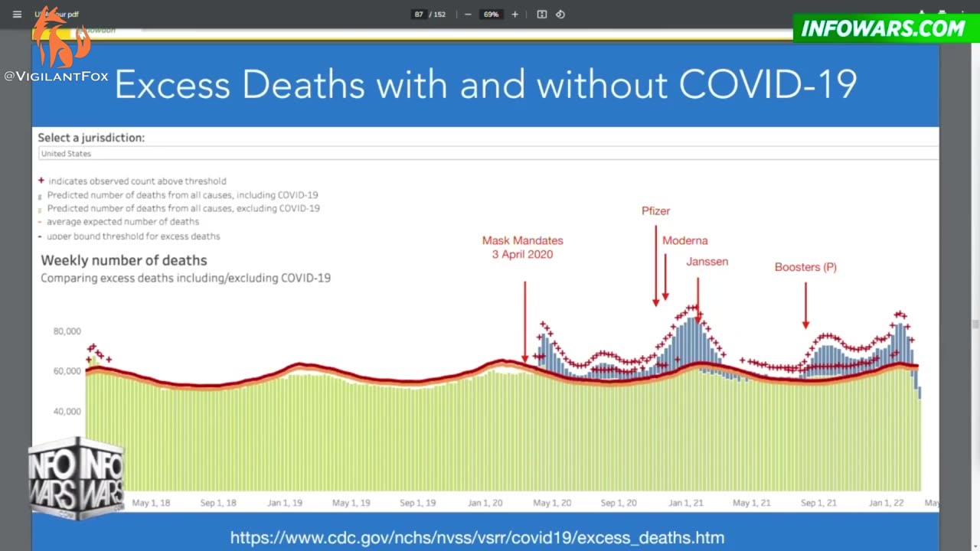Click the fit to page icon

pyautogui.click(x=541, y=14)
